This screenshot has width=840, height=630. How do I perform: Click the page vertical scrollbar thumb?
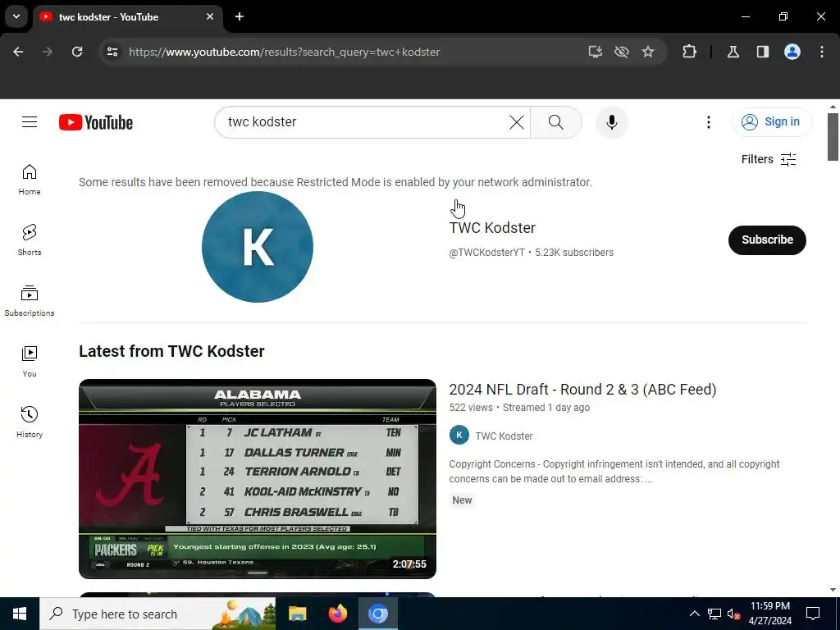pyautogui.click(x=833, y=137)
